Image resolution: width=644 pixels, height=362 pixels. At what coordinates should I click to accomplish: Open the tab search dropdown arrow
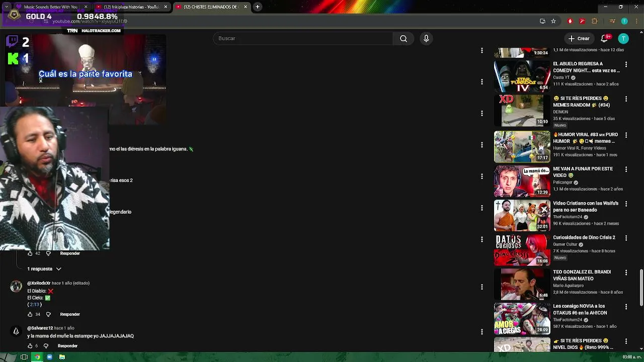coord(6,7)
